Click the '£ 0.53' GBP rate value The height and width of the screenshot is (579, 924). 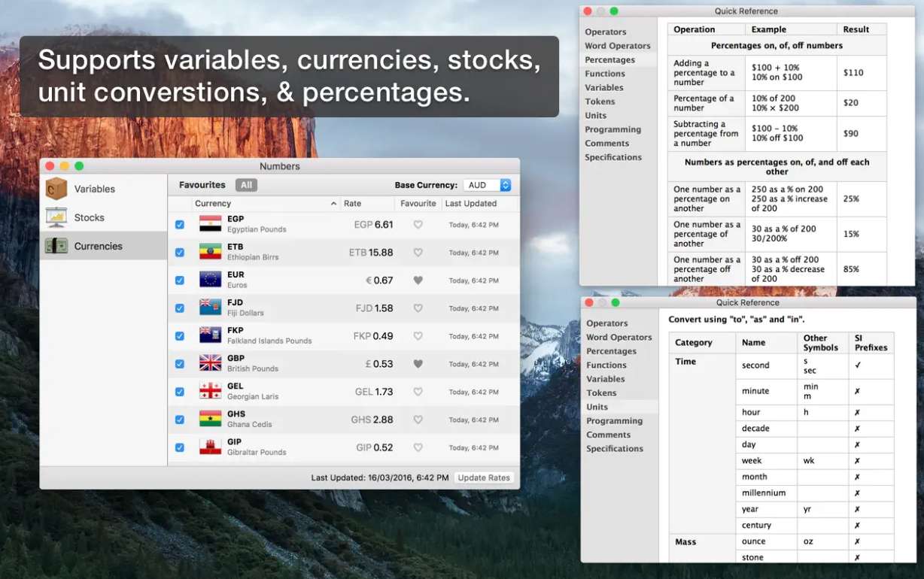click(x=379, y=364)
